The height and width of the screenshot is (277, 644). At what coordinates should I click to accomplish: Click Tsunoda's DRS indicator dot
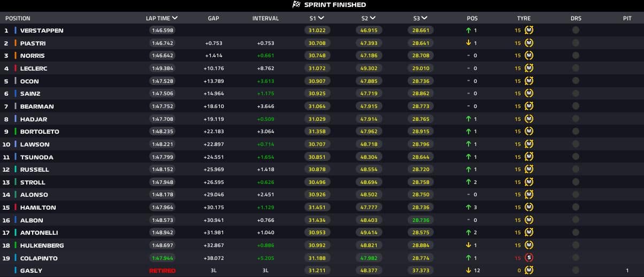pos(576,157)
